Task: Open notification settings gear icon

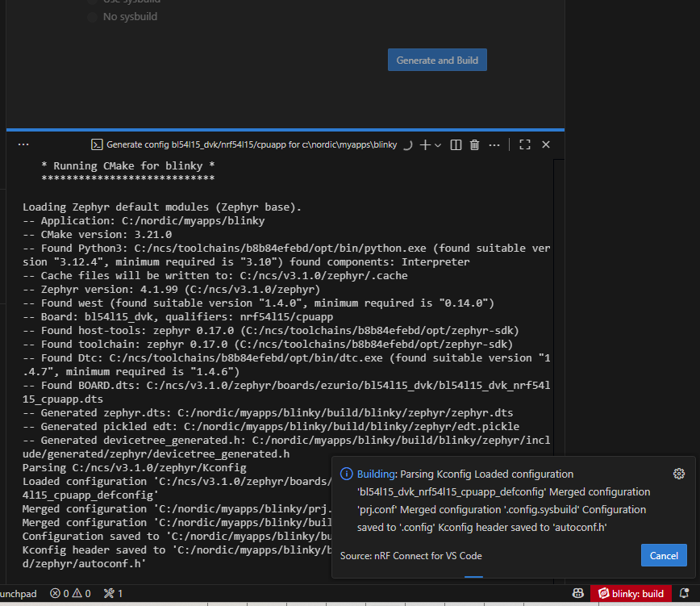Action: coord(678,474)
